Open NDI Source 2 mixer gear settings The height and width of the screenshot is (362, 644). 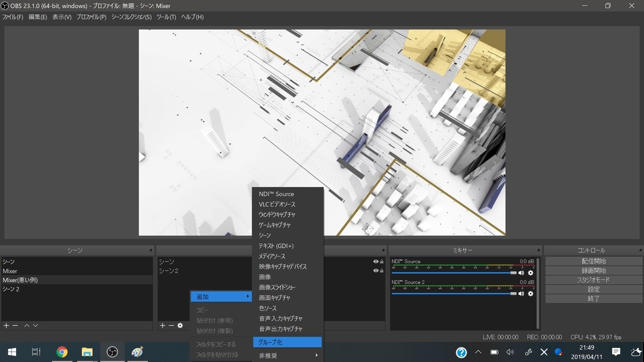(531, 293)
